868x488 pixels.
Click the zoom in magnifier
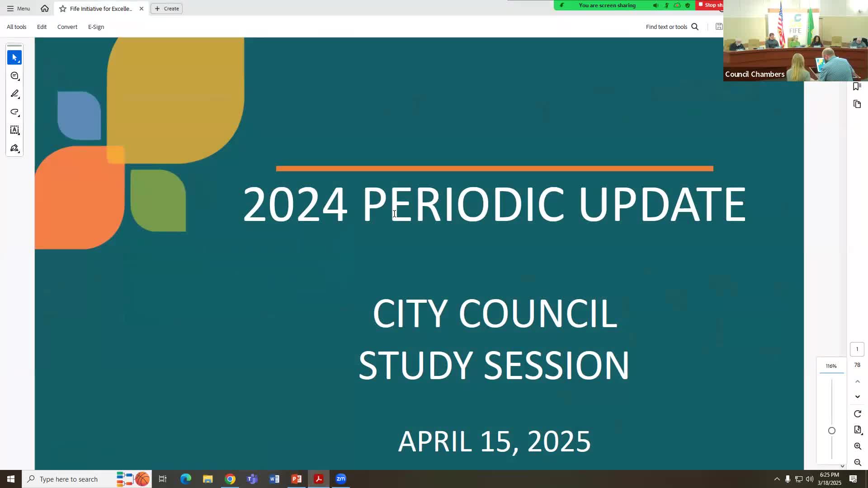click(x=857, y=446)
